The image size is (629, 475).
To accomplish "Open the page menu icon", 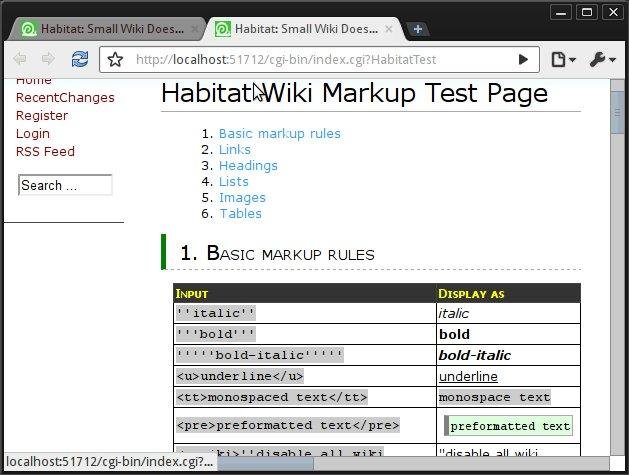I will pos(564,60).
